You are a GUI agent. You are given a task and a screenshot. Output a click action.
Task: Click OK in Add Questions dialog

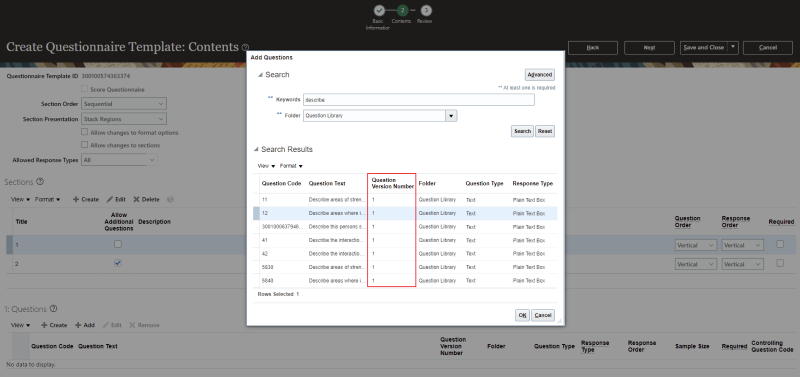point(522,315)
